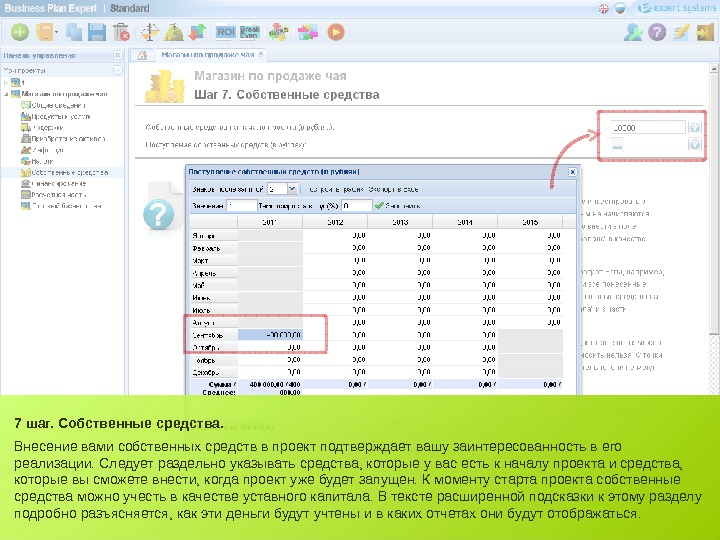Open the third step under project tree

pos(42,127)
